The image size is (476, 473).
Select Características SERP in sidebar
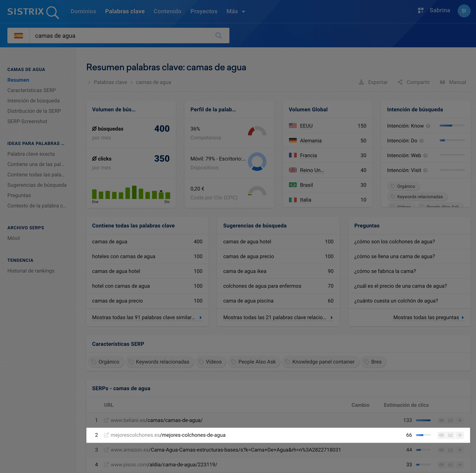pos(31,90)
